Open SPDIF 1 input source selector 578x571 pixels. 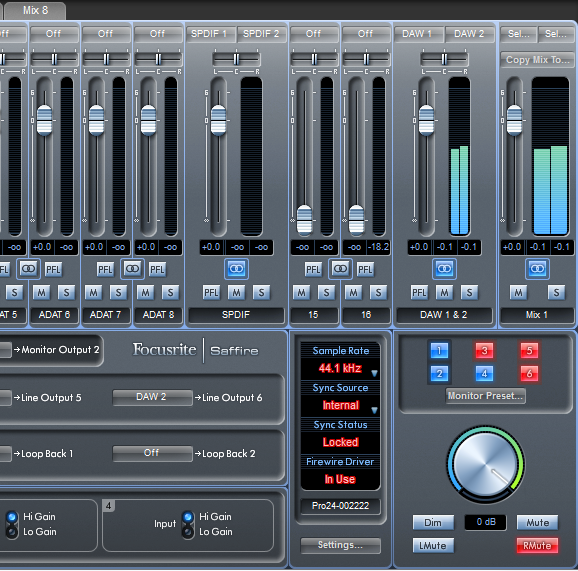pyautogui.click(x=211, y=34)
